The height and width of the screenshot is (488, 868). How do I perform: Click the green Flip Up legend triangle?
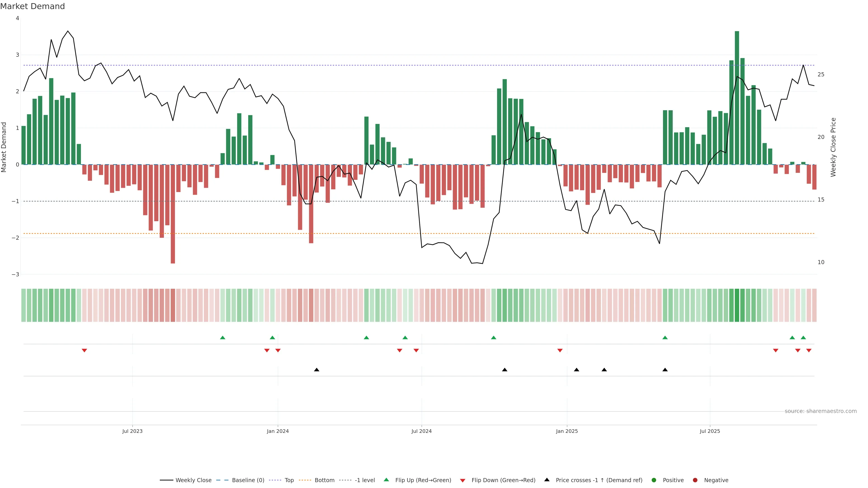[x=387, y=480]
